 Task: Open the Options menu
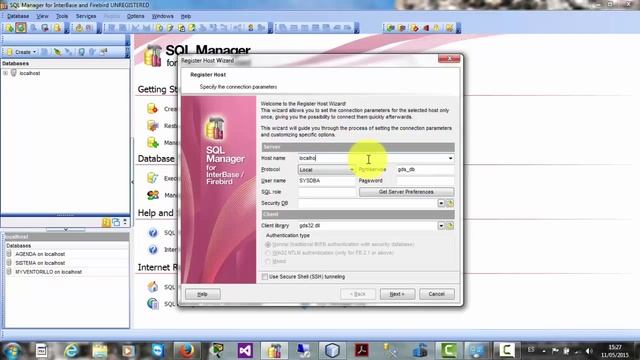135,16
